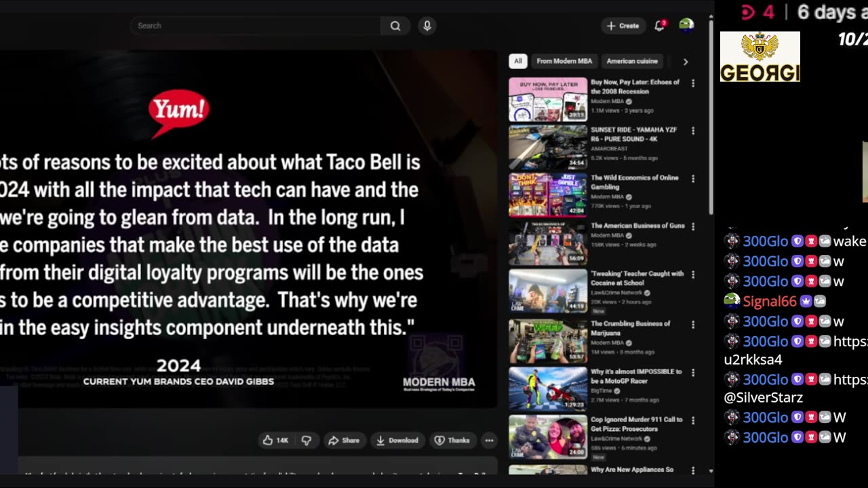Open title 'Buy Now, Pay Later: Echoes of the 2008 Recession'
Screen dimensions: 868x488
coord(635,86)
